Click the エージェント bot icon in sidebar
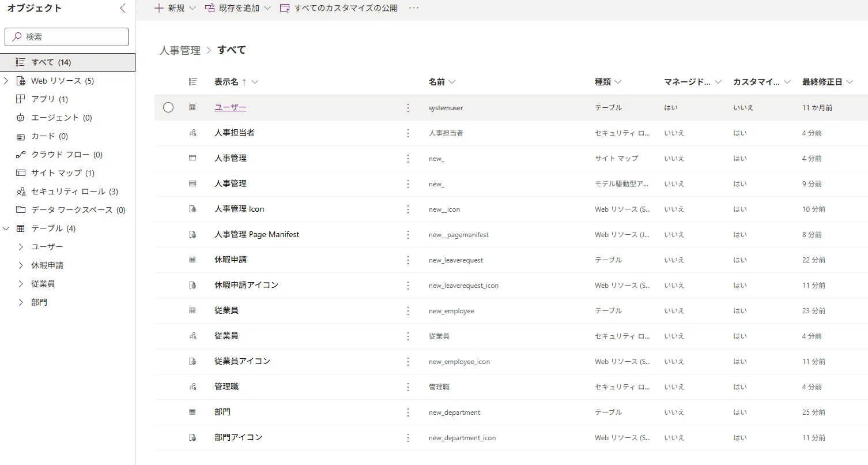Viewport: 868px width, 465px height. [x=21, y=118]
